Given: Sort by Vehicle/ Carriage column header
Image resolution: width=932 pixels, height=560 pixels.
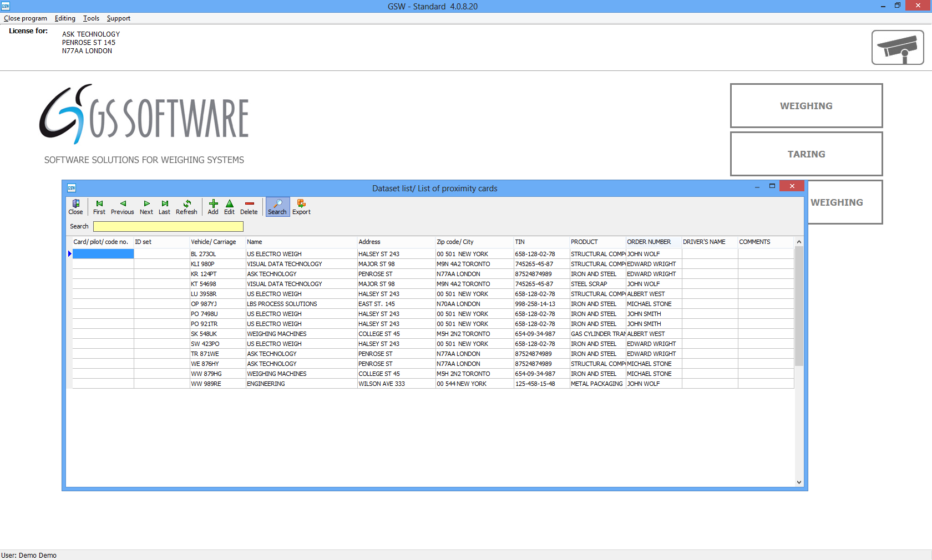Looking at the screenshot, I should pyautogui.click(x=214, y=242).
